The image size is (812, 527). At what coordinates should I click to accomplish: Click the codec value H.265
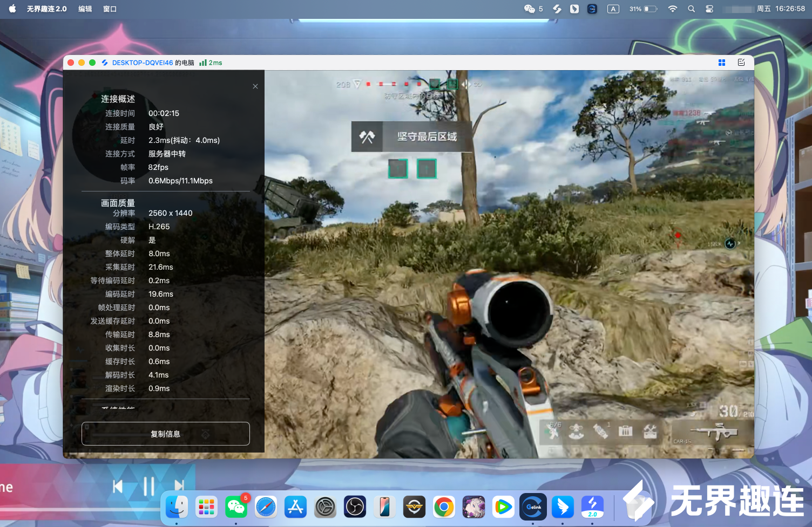[x=159, y=227]
